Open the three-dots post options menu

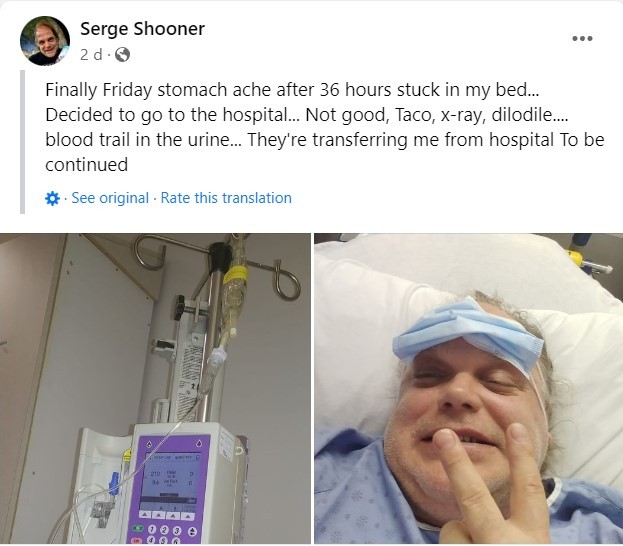click(x=582, y=39)
